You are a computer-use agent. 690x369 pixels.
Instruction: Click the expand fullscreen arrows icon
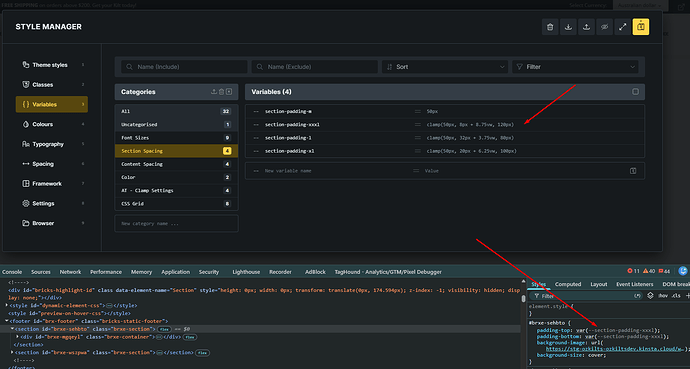click(x=622, y=27)
